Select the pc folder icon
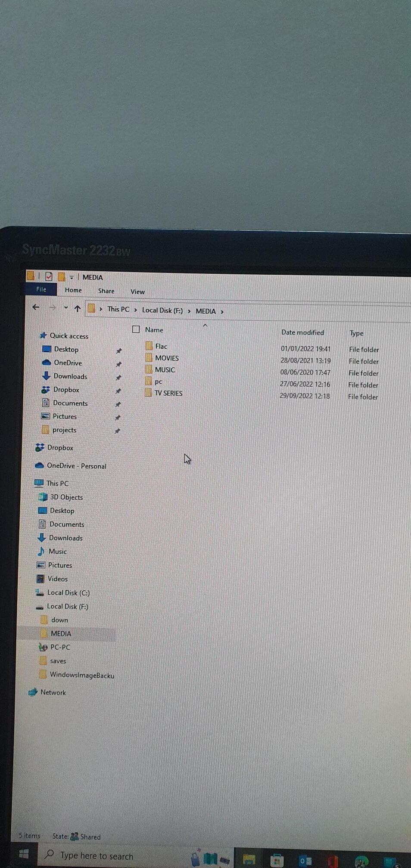The image size is (411, 868). [148, 381]
